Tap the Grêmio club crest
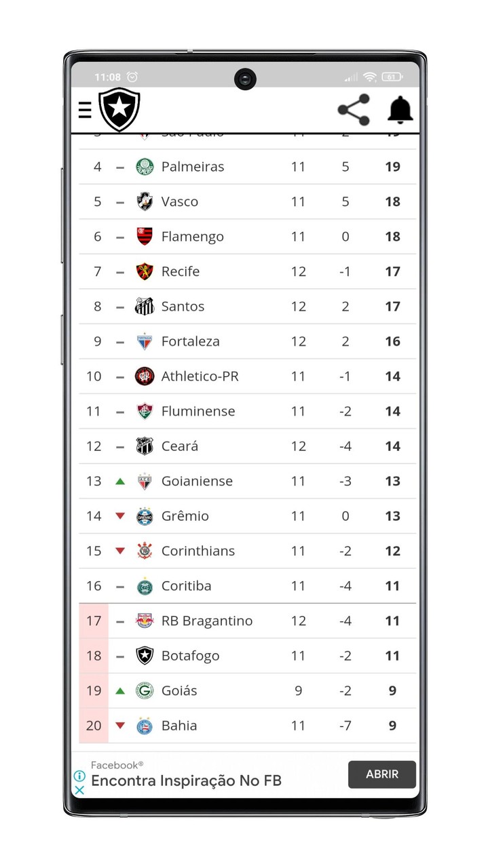The width and height of the screenshot is (488, 868). [145, 516]
